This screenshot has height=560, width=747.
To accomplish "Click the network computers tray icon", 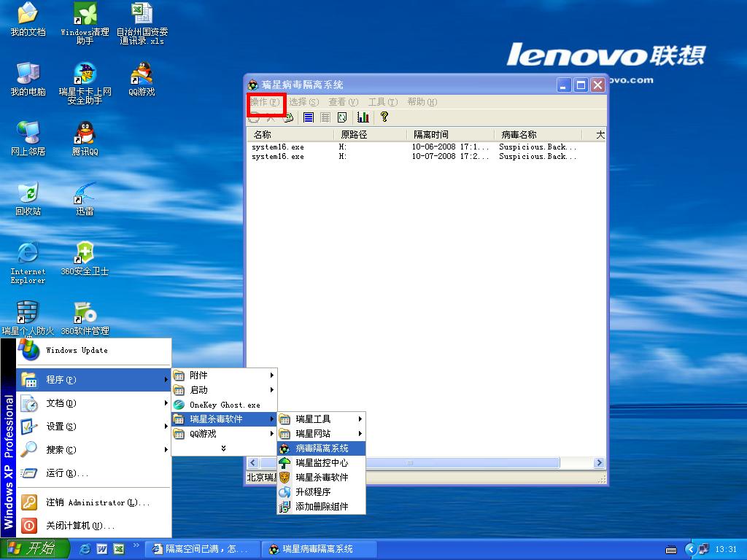I will pyautogui.click(x=704, y=549).
